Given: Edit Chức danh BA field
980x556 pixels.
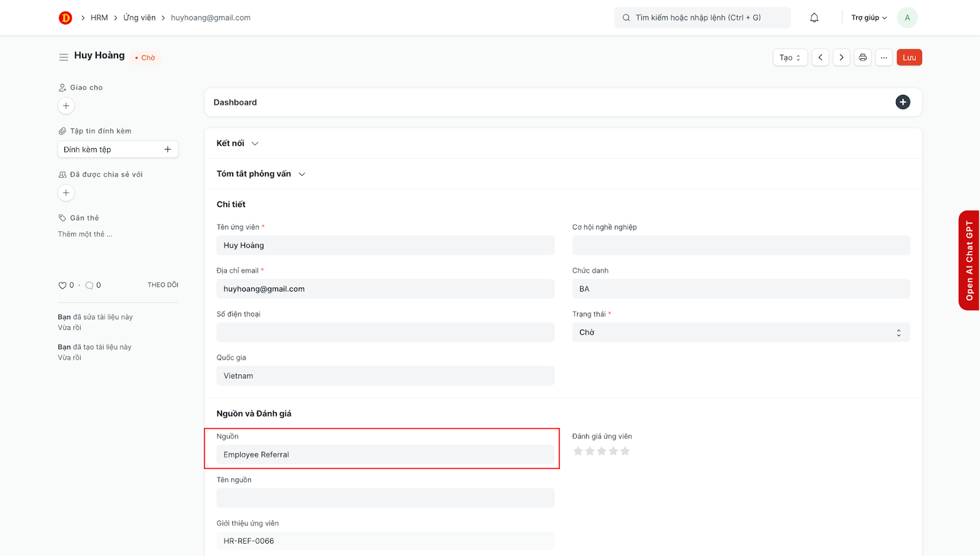Looking at the screenshot, I should (x=741, y=289).
